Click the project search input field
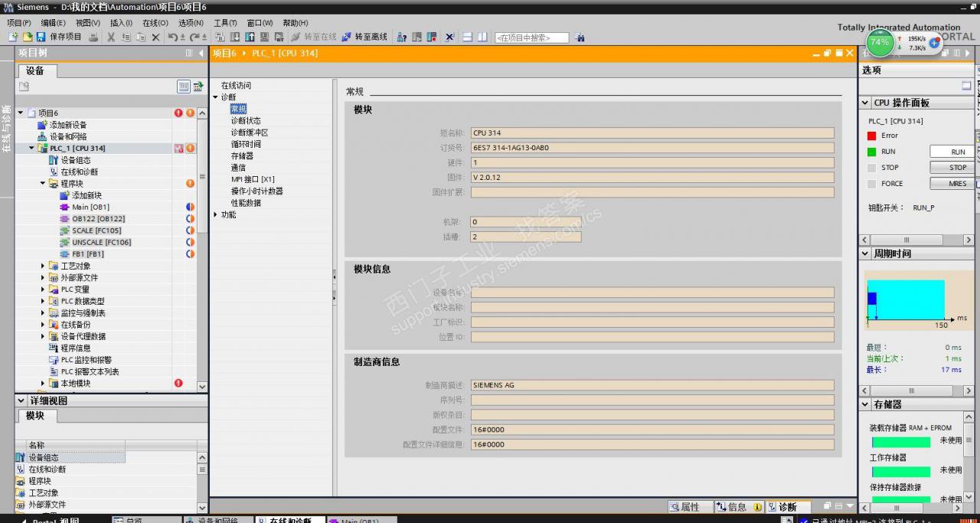The height and width of the screenshot is (523, 980). click(x=532, y=37)
